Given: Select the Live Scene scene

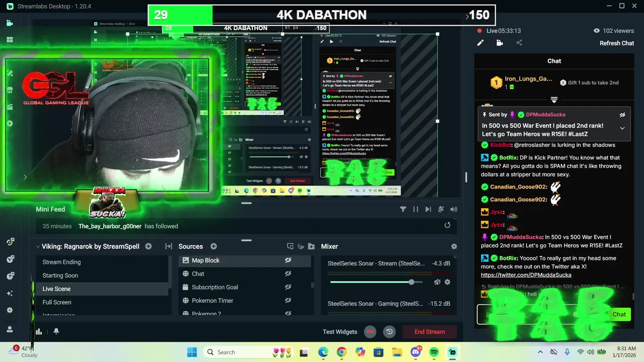Looking at the screenshot, I should [x=102, y=289].
